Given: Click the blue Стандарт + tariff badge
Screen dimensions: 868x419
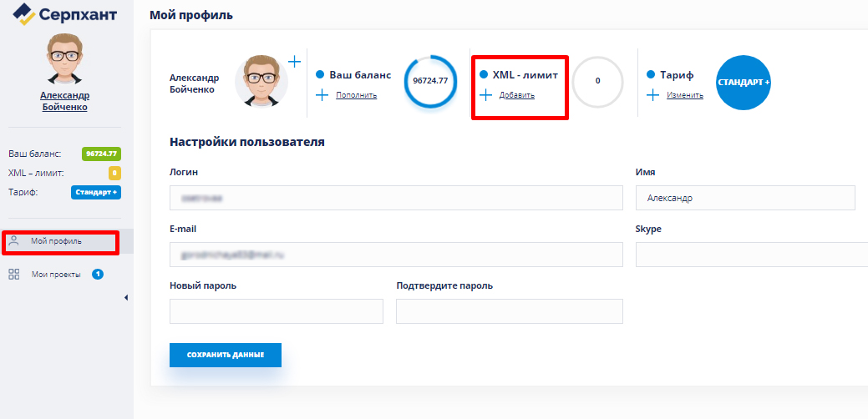Looking at the screenshot, I should (x=96, y=192).
